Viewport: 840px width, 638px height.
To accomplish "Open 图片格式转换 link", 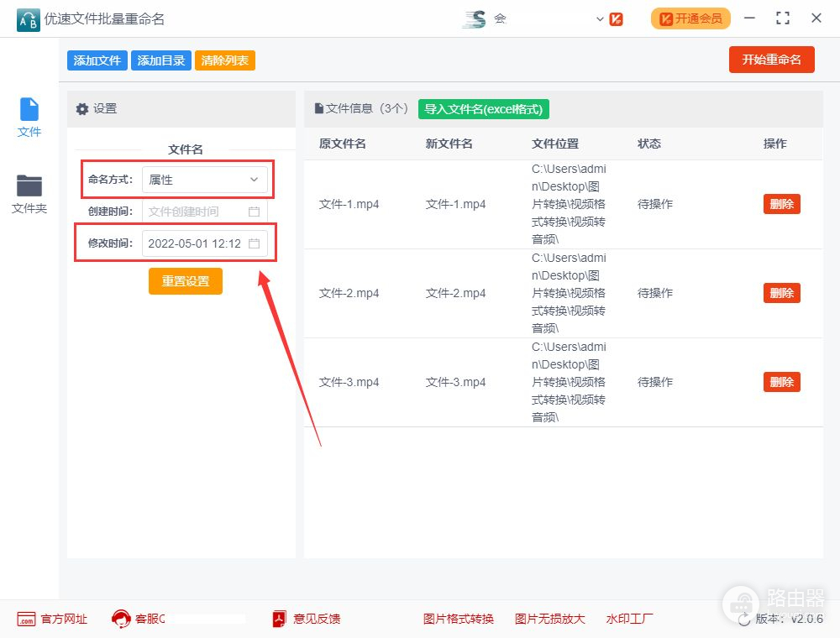I will click(459, 619).
